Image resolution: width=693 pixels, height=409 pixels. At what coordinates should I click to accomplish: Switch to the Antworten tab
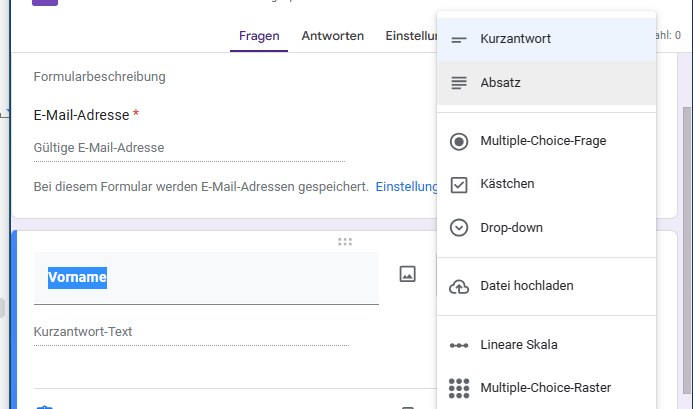point(332,36)
